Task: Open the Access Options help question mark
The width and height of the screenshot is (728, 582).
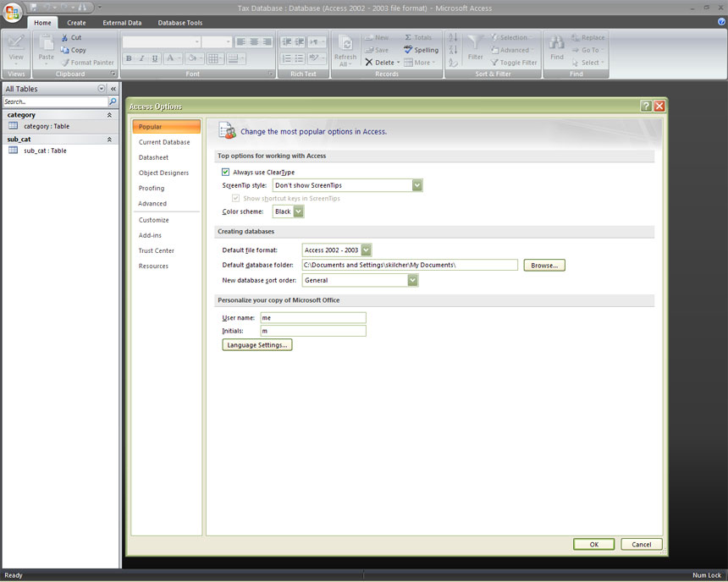Action: point(646,106)
